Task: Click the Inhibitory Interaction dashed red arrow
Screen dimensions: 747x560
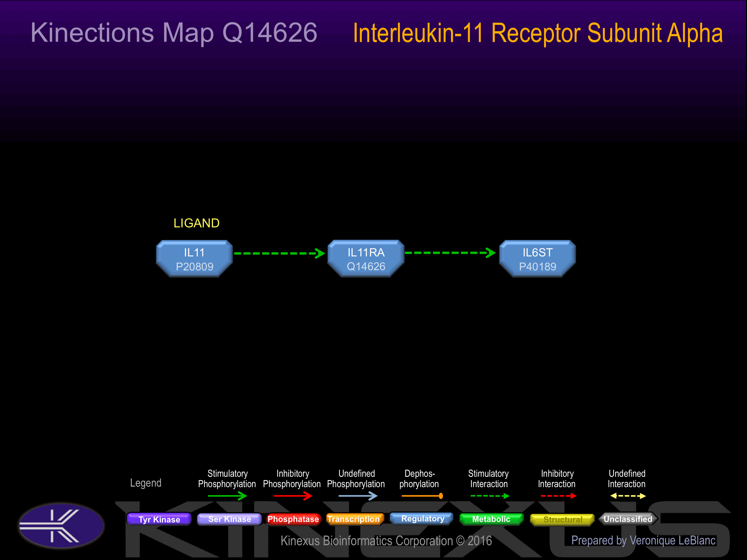Action: tap(558, 496)
